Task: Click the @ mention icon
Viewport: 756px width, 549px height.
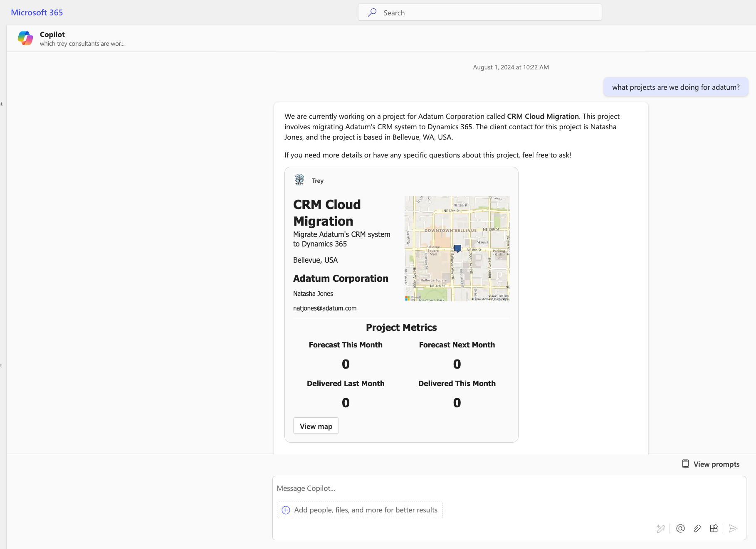Action: 680,528
